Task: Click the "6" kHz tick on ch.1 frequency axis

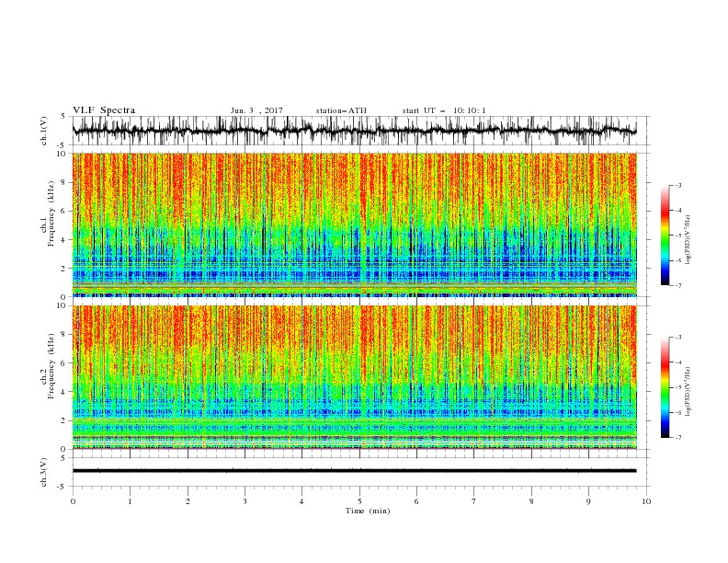Action: click(64, 211)
